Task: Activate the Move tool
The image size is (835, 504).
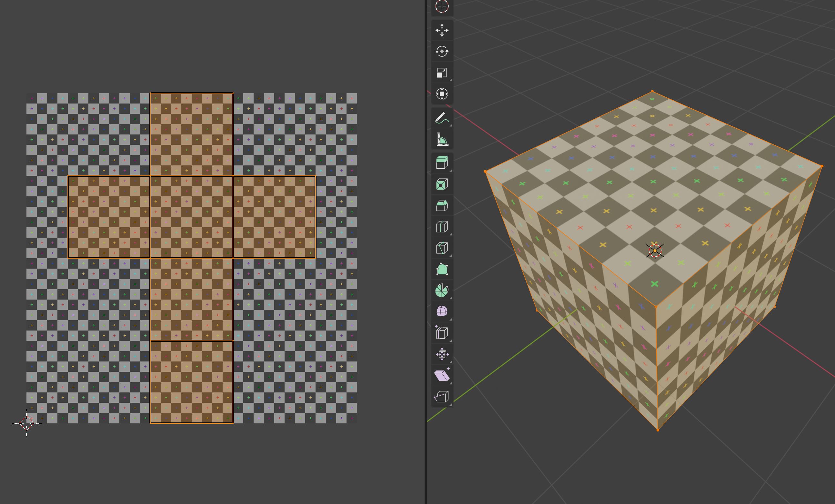Action: [442, 31]
